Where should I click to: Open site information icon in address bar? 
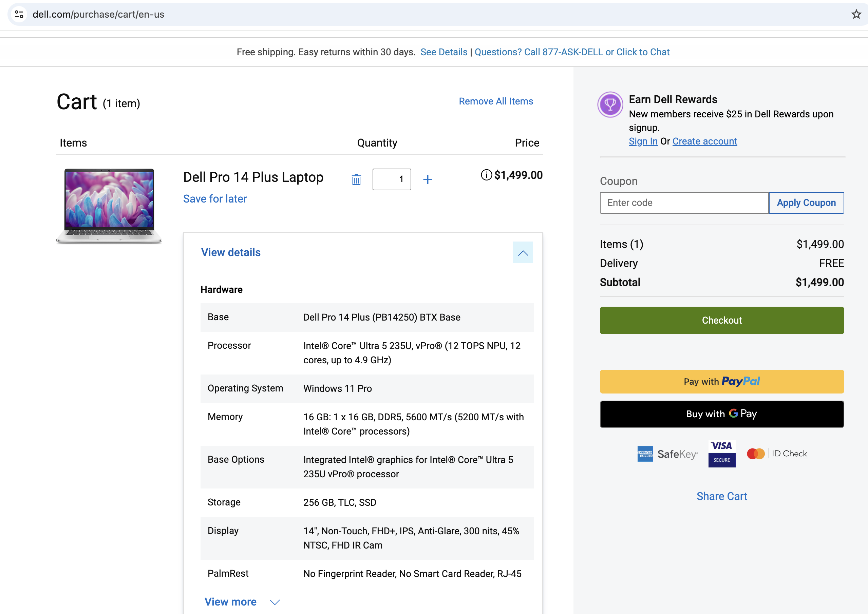(19, 14)
